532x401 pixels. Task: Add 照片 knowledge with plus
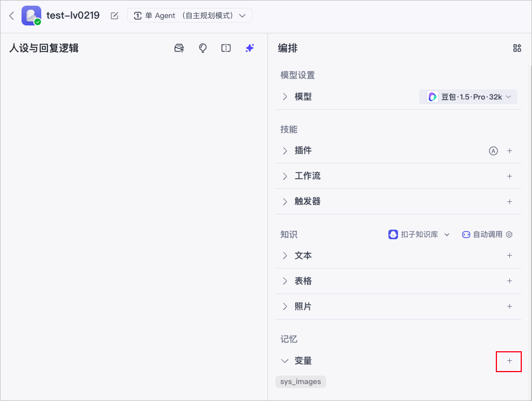tap(509, 307)
